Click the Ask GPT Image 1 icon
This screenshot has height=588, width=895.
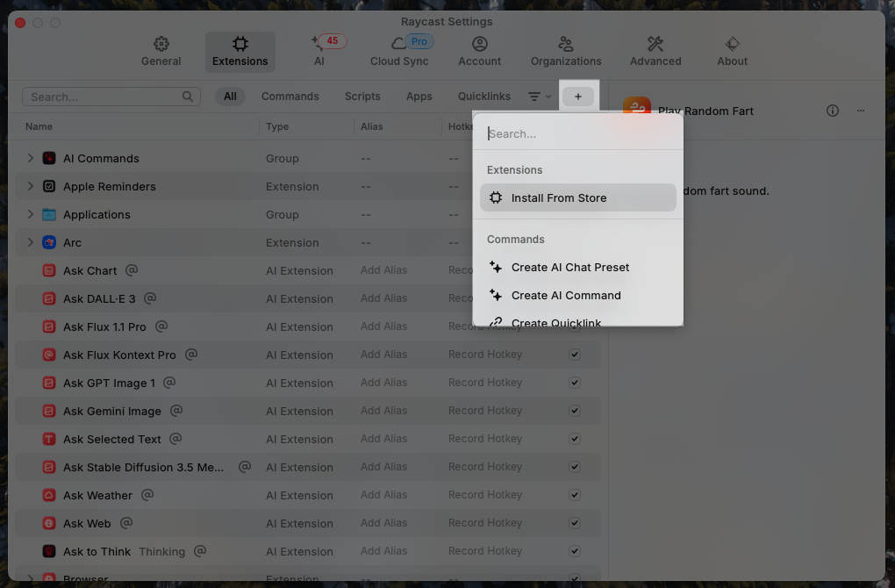tap(49, 383)
